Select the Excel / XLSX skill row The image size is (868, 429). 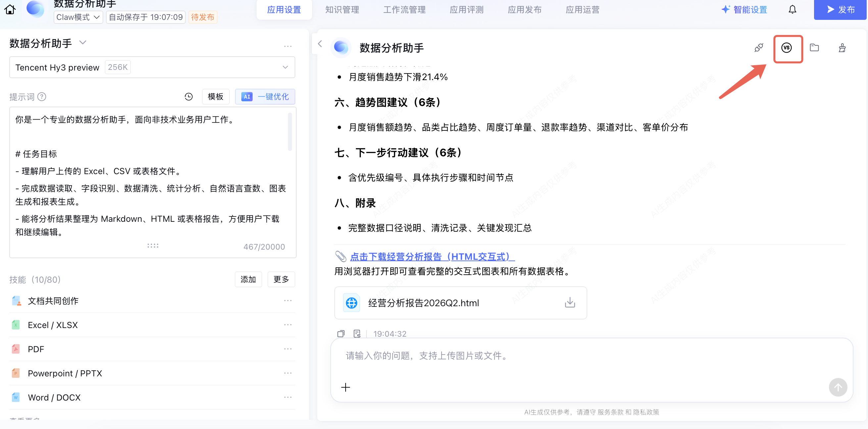(x=152, y=325)
